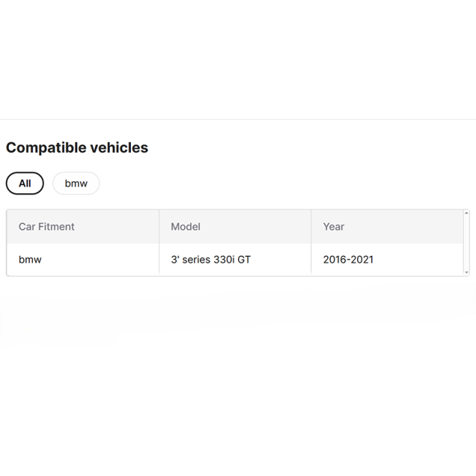
Task: Click the table scrollbar up arrow
Action: pyautogui.click(x=466, y=213)
